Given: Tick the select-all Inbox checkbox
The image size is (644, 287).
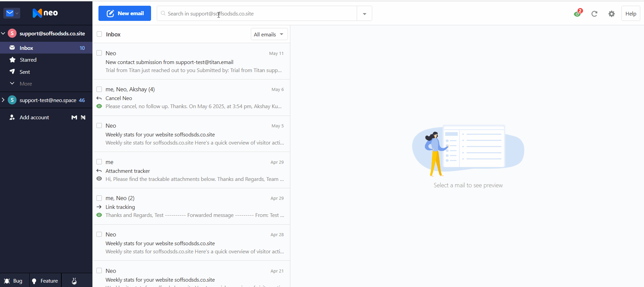Looking at the screenshot, I should point(99,34).
